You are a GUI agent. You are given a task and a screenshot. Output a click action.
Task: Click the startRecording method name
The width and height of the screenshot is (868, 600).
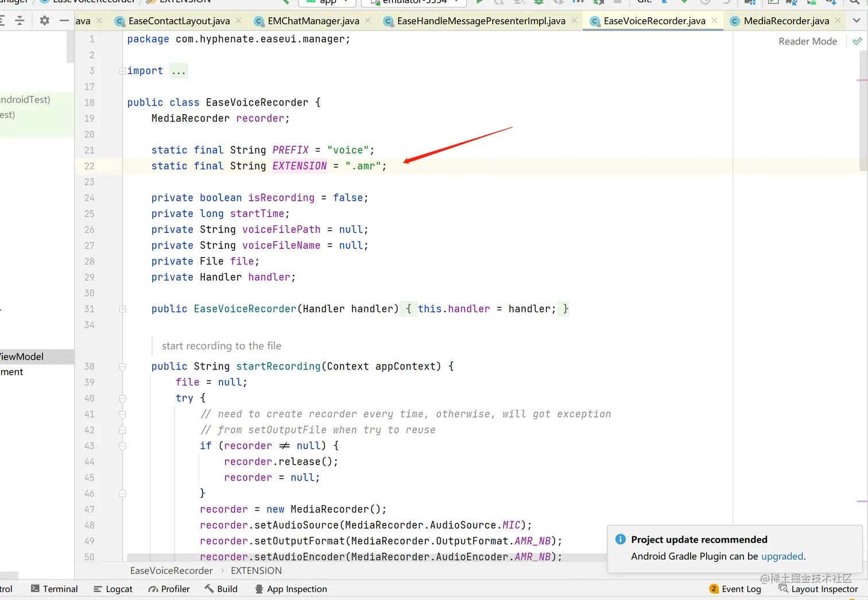coord(278,367)
